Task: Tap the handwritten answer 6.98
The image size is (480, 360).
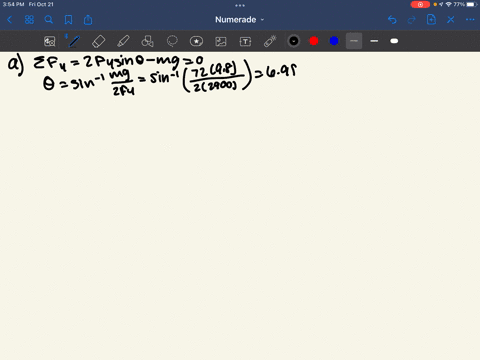Action: [281, 71]
